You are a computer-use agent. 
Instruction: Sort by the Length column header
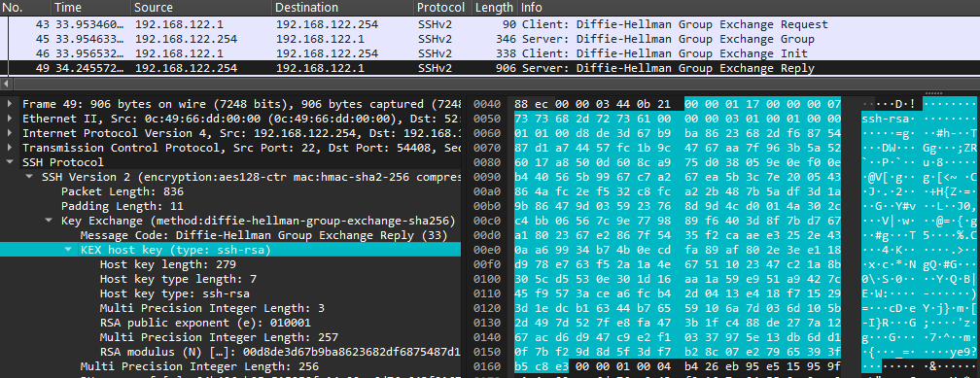pos(494,8)
